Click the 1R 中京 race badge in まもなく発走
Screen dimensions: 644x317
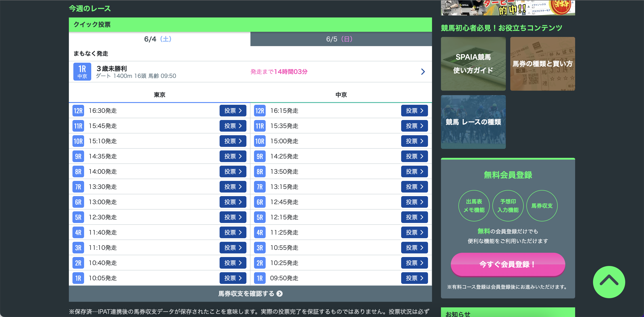(x=82, y=72)
